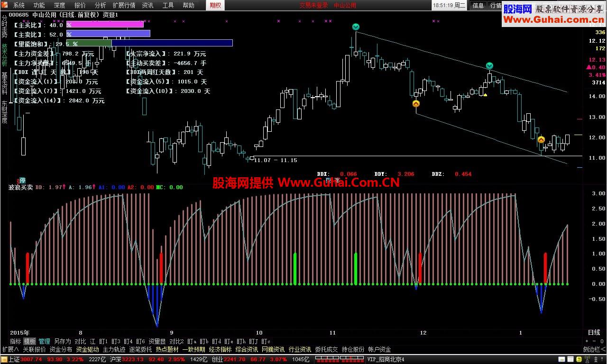Open the 工具 menu
This screenshot has height=364, width=607.
coord(168,5)
